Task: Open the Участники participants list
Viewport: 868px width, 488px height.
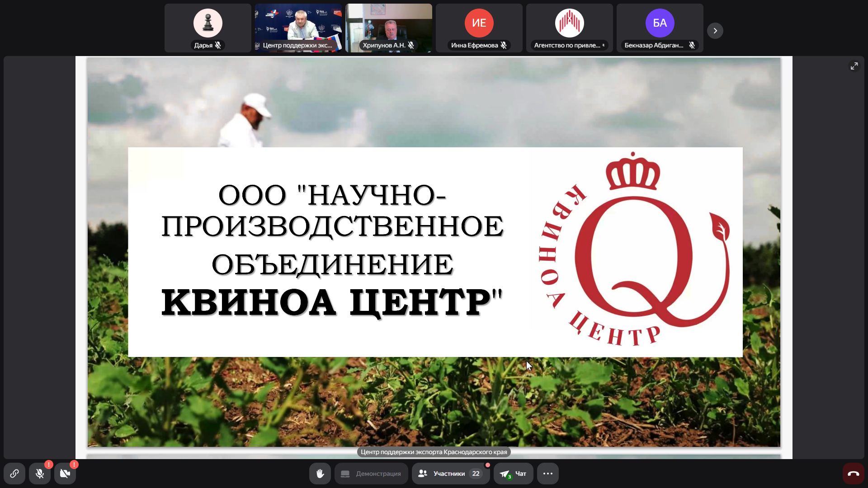Action: tap(450, 474)
